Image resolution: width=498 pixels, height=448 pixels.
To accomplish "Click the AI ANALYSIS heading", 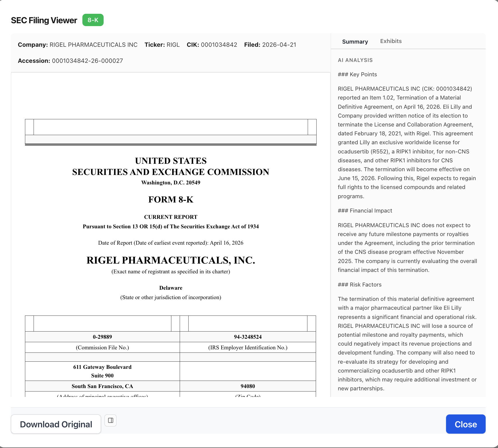I will pyautogui.click(x=355, y=60).
